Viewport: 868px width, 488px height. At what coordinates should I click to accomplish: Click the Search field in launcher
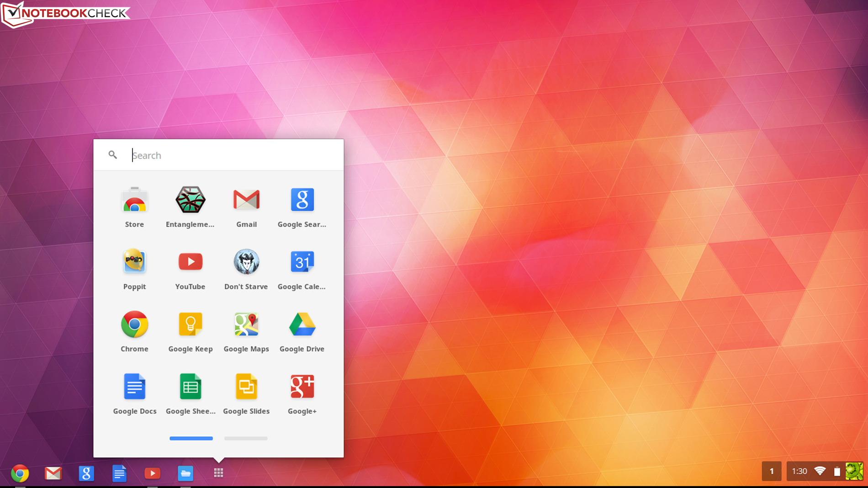pyautogui.click(x=218, y=155)
